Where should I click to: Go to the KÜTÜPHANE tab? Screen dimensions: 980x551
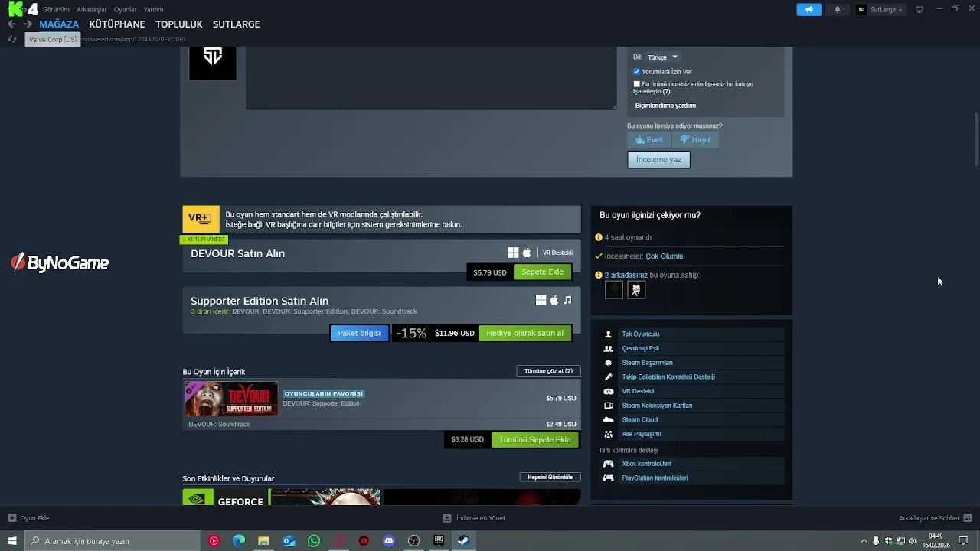click(117, 24)
